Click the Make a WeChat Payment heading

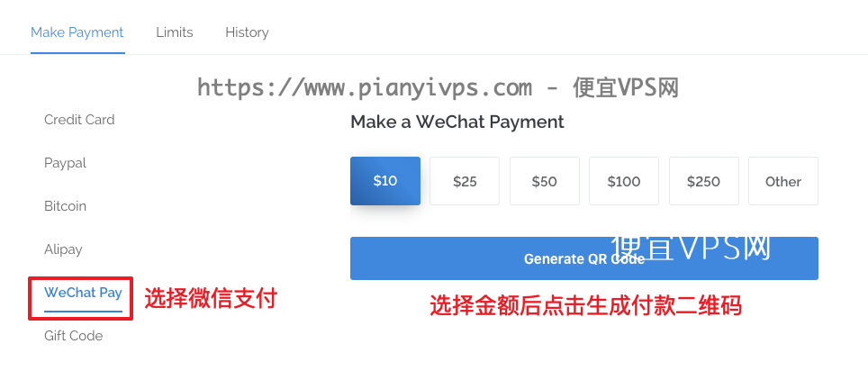pos(457,122)
